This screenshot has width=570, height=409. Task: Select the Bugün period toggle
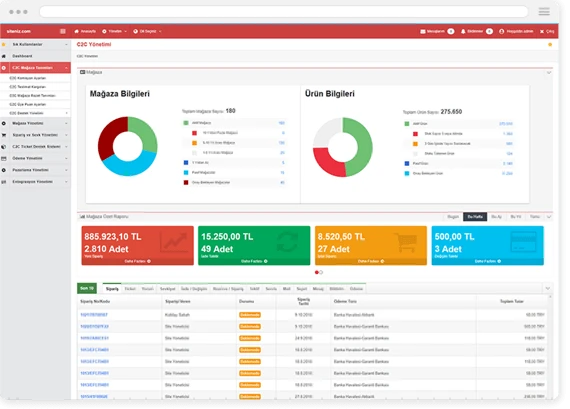pyautogui.click(x=453, y=217)
